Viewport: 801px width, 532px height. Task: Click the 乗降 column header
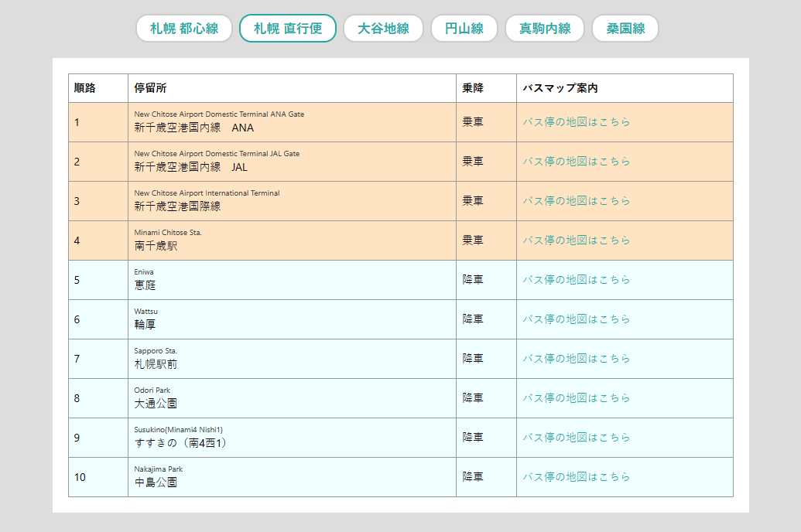point(473,88)
